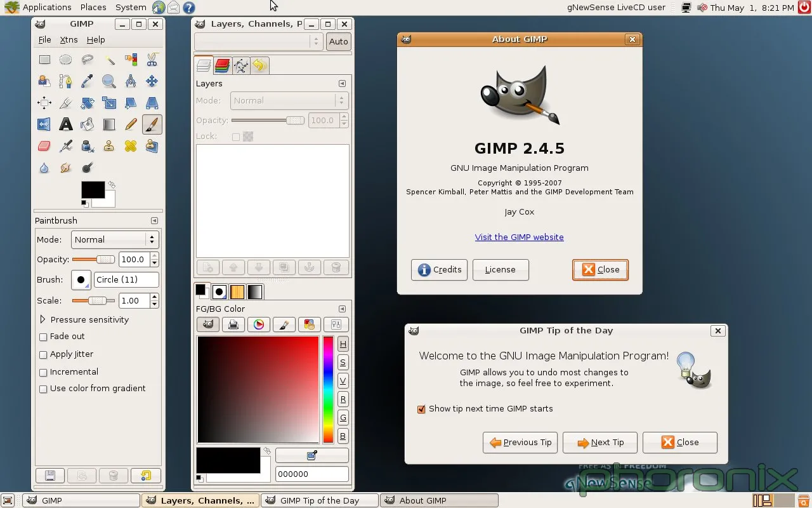Select the Text tool
The height and width of the screenshot is (508, 812).
pyautogui.click(x=65, y=124)
